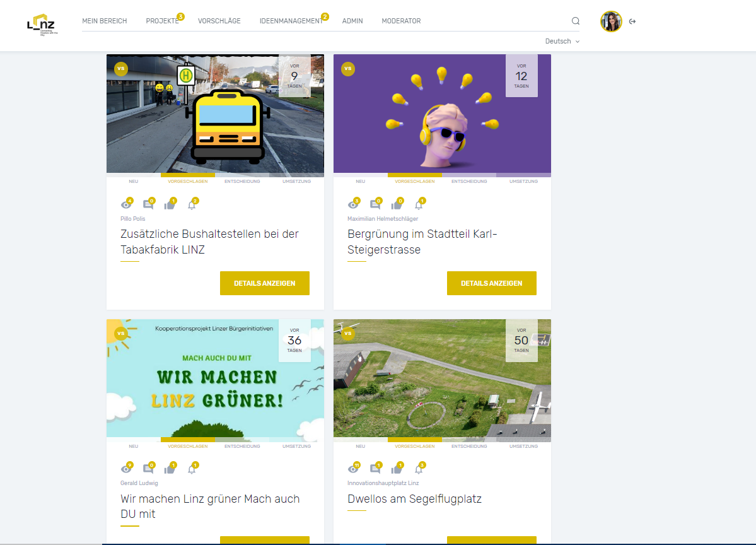This screenshot has width=756, height=545.
Task: Go to Ideenmanagement in navigation
Action: (291, 21)
